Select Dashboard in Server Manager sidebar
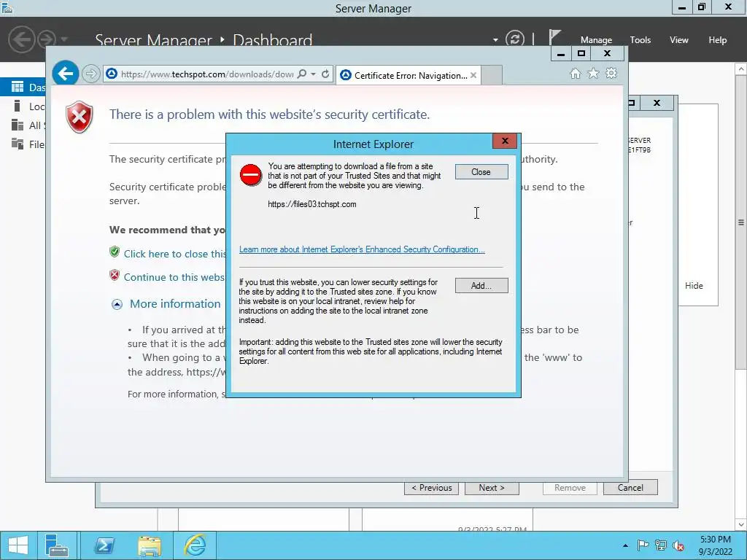The height and width of the screenshot is (560, 747). tap(23, 87)
